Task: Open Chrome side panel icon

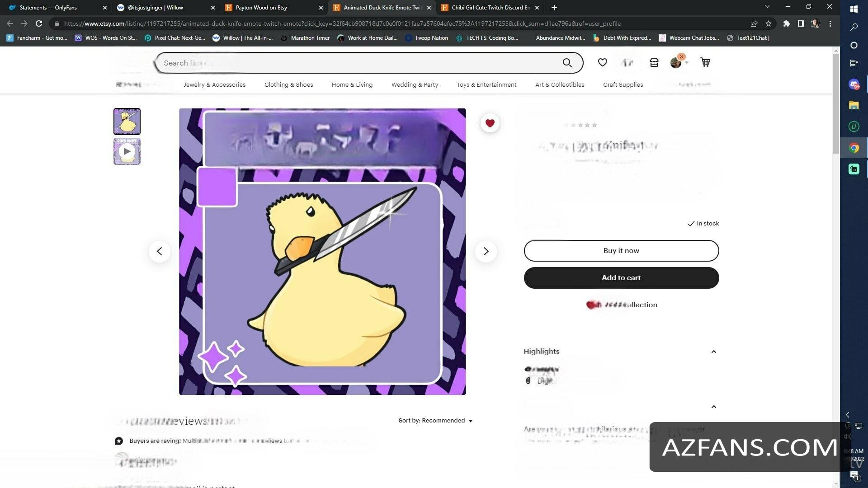Action: point(801,23)
